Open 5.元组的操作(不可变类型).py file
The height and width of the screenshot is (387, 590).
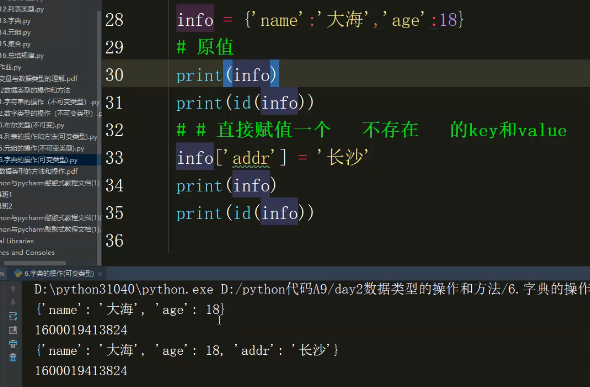pos(42,148)
